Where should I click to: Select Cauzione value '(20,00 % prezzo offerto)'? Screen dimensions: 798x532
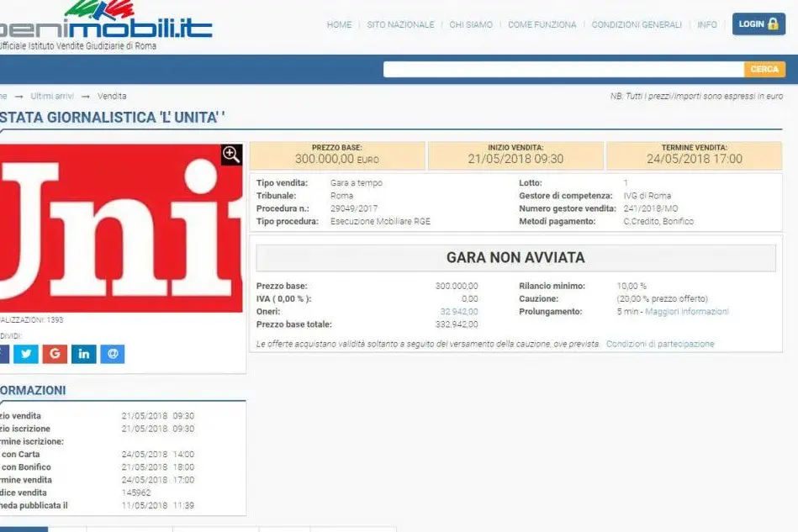[662, 298]
